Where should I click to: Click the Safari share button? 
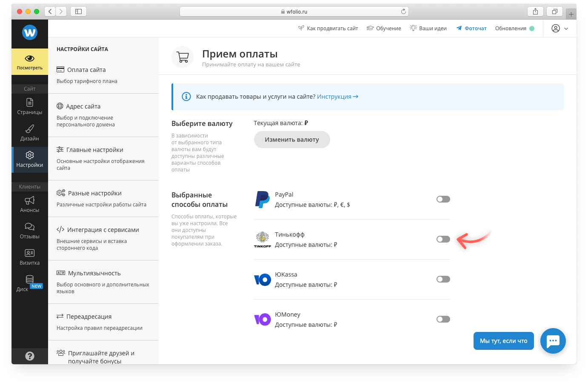pyautogui.click(x=535, y=11)
